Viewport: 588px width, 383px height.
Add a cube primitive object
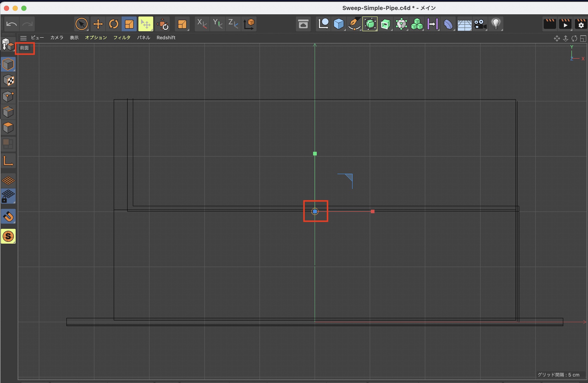pyautogui.click(x=339, y=24)
